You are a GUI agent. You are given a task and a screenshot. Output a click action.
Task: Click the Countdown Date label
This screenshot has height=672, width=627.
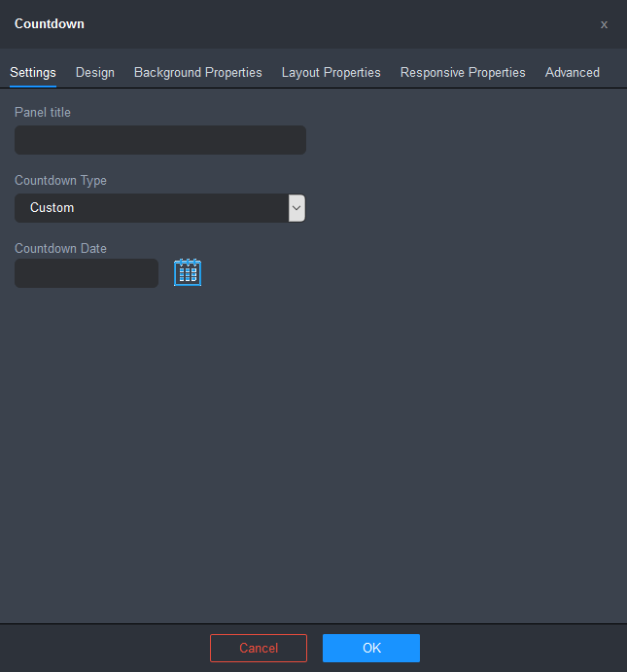60,249
